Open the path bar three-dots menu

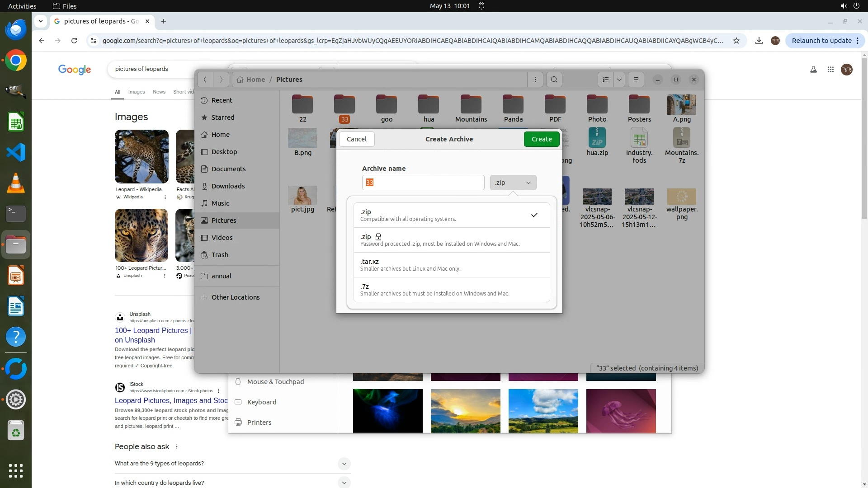pyautogui.click(x=535, y=80)
